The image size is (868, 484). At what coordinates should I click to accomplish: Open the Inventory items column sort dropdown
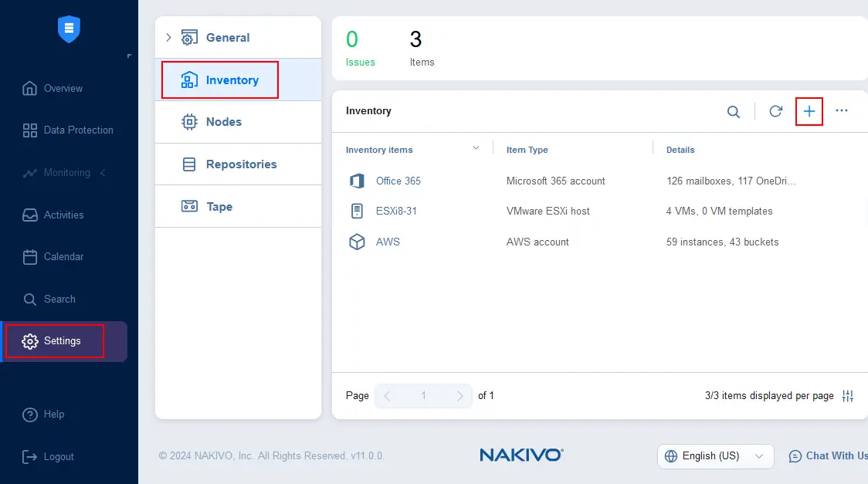[x=476, y=147]
